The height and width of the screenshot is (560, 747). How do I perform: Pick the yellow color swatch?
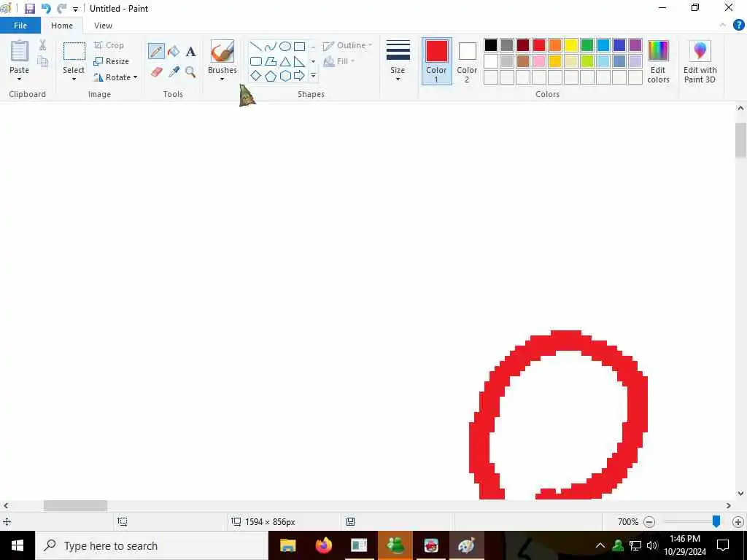[571, 45]
